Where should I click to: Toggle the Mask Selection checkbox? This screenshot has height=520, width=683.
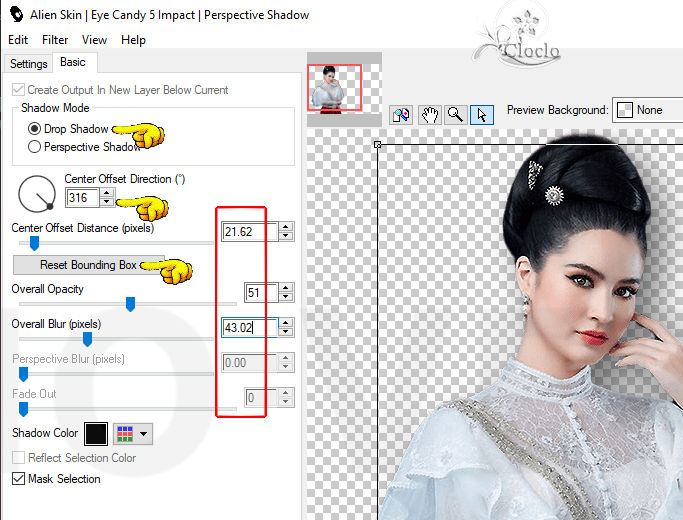[x=19, y=479]
